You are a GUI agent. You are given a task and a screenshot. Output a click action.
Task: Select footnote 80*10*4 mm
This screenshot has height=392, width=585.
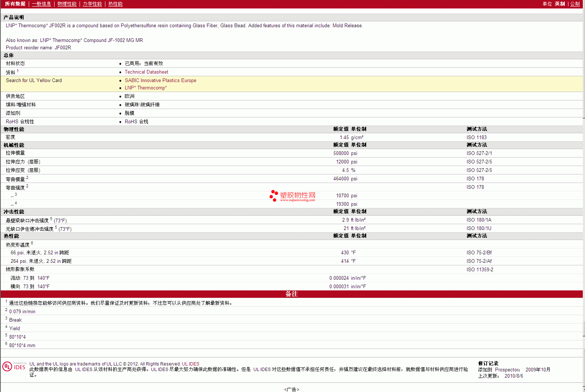tap(22, 346)
